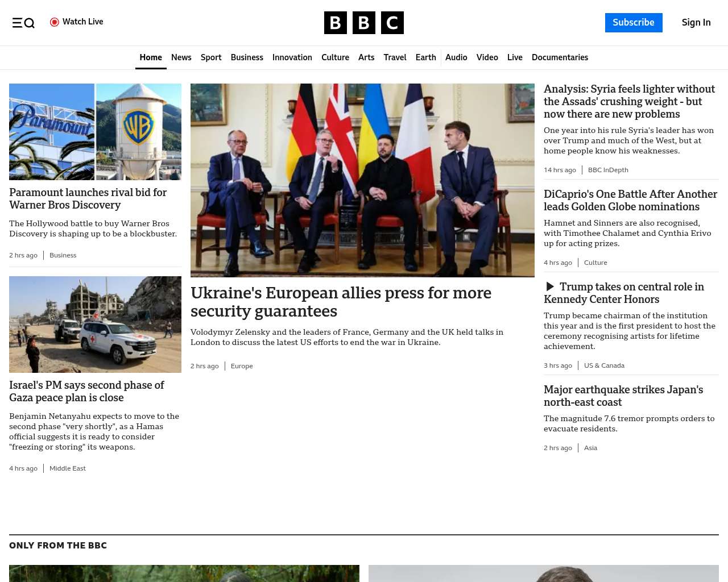Switch to the Earth section
The width and height of the screenshot is (728, 582).
(425, 57)
